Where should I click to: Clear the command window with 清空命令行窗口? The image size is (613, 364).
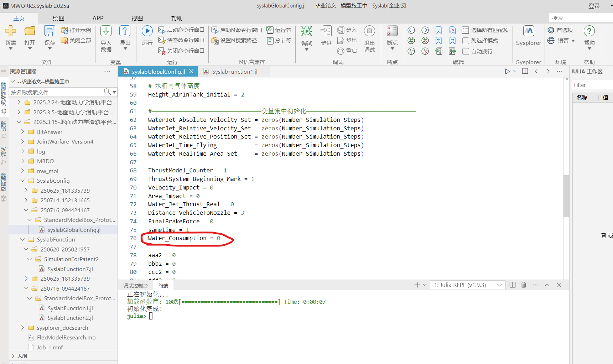(x=181, y=40)
